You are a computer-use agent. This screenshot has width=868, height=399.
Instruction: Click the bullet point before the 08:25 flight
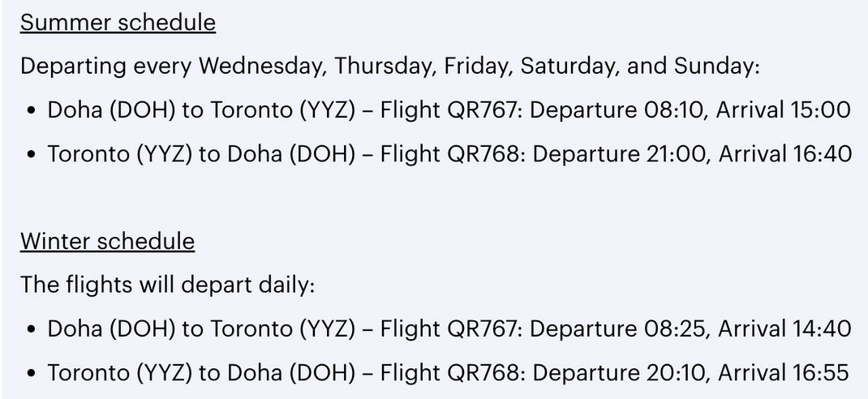31,330
